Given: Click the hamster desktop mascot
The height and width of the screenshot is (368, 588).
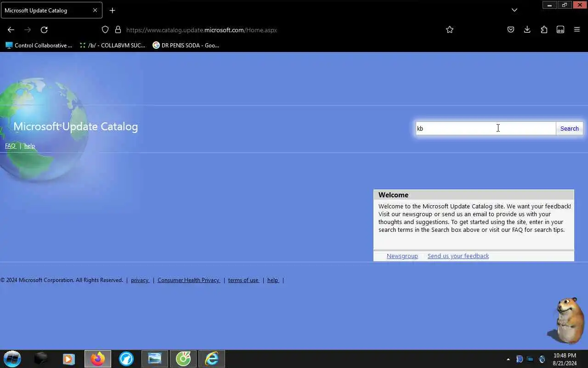Looking at the screenshot, I should pos(566,320).
